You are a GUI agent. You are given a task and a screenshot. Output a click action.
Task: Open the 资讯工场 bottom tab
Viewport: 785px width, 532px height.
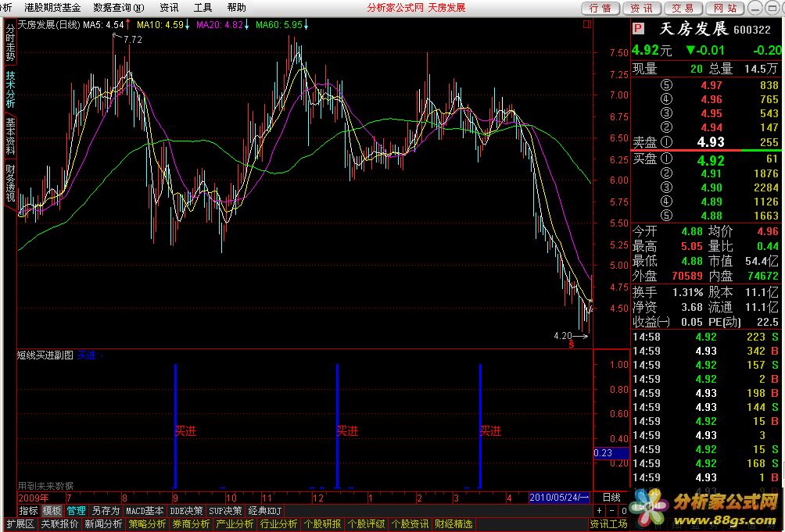click(608, 523)
